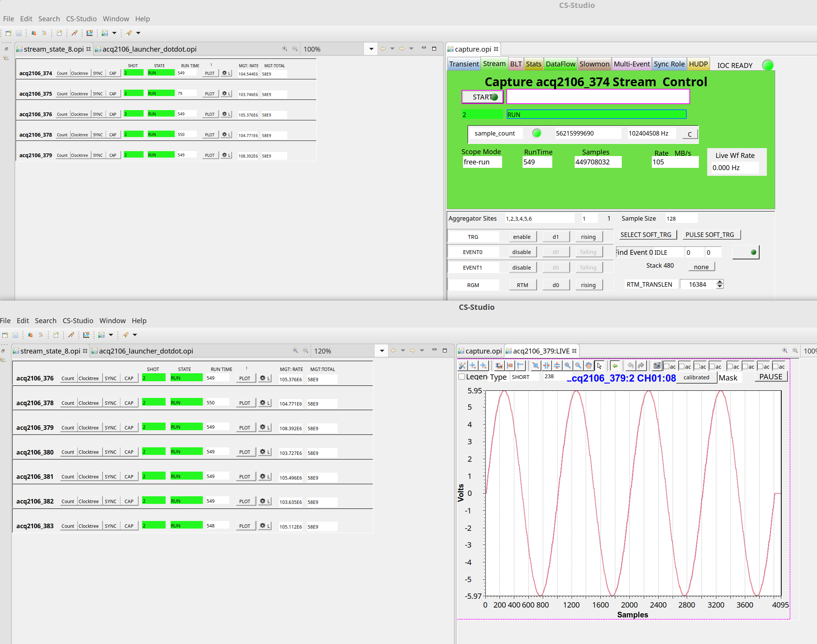Image resolution: width=817 pixels, height=644 pixels.
Task: Select the rubberband zoom tool in plot toolbar
Action: 536,366
